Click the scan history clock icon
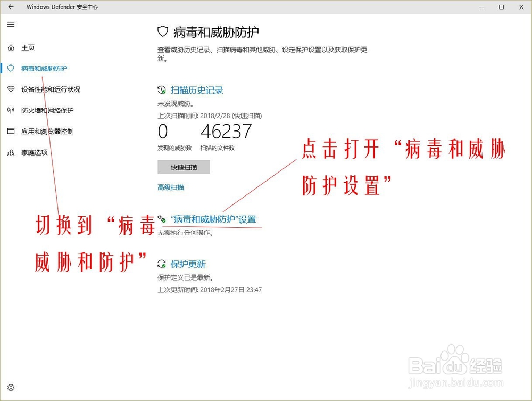Viewport: 532px width, 401px height. 162,90
